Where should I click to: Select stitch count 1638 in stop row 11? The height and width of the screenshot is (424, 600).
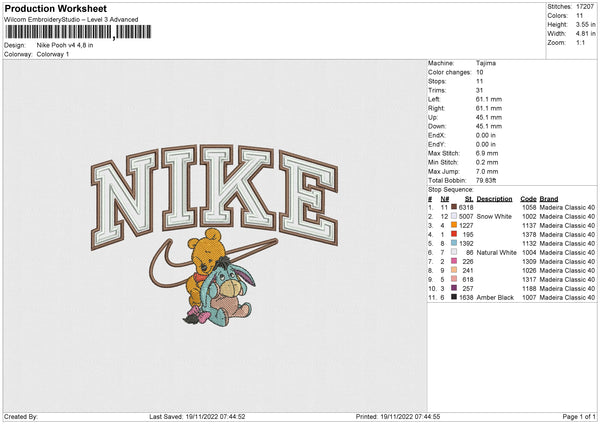(x=466, y=297)
